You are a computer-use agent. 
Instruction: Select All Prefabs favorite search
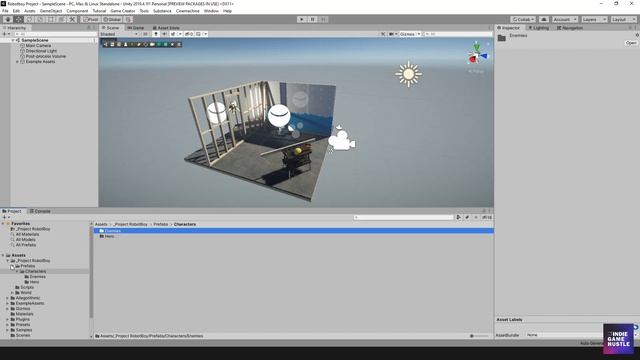pos(26,245)
